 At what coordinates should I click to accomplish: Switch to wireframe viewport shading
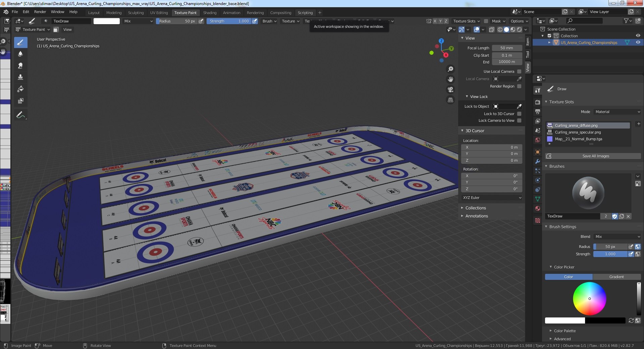coord(500,30)
